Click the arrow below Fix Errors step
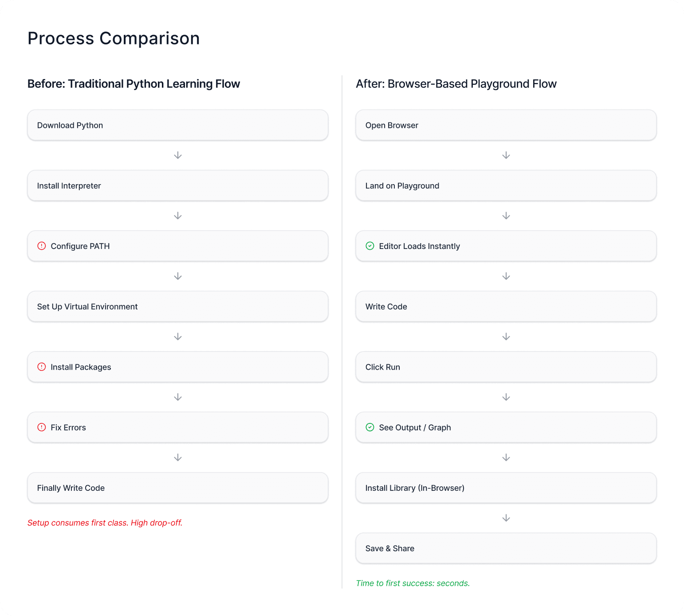 tap(178, 458)
